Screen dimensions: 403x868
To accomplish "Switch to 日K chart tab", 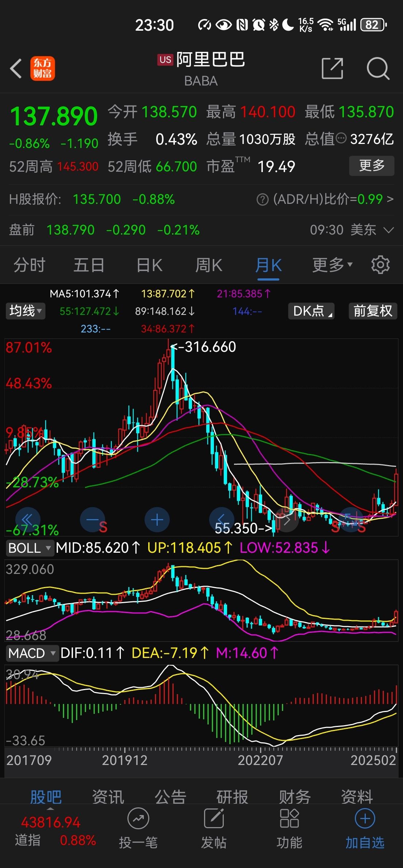I will 149,265.
